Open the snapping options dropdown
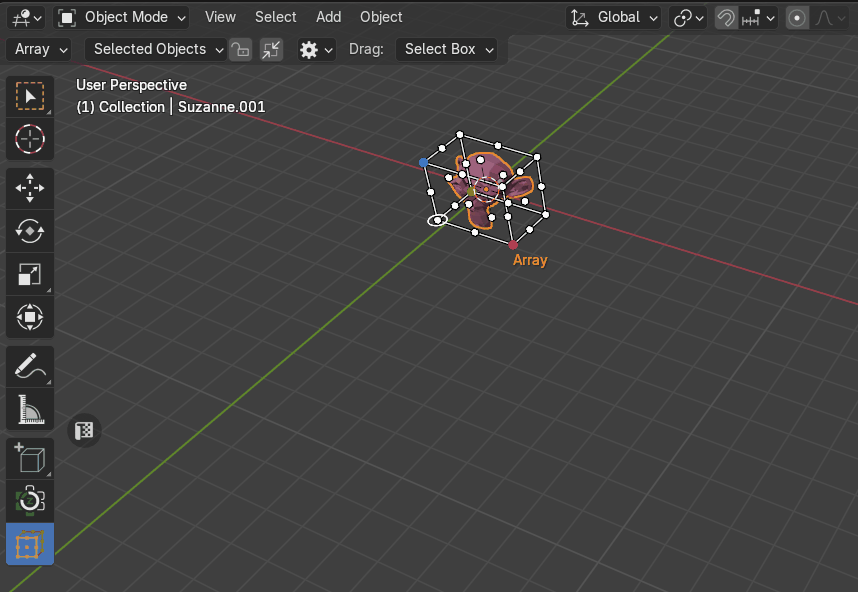This screenshot has width=858, height=592. [758, 18]
